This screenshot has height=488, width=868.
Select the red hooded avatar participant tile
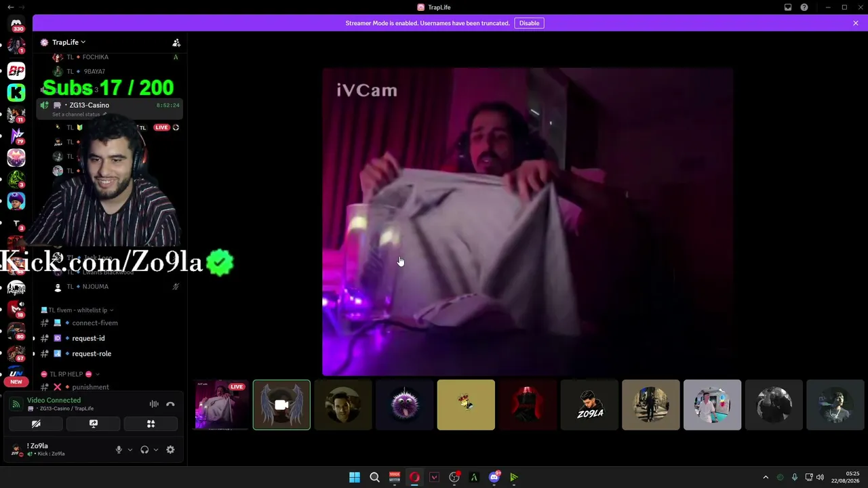tap(528, 405)
